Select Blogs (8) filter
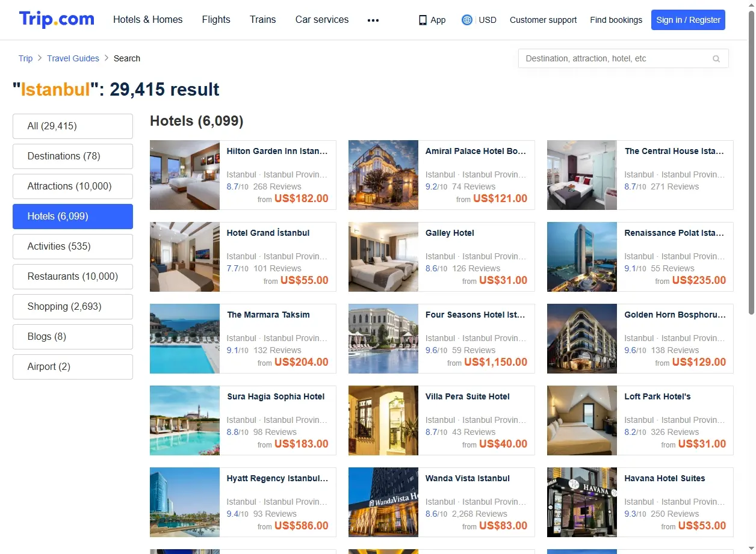Viewport: 756px width, 554px height. 73,337
